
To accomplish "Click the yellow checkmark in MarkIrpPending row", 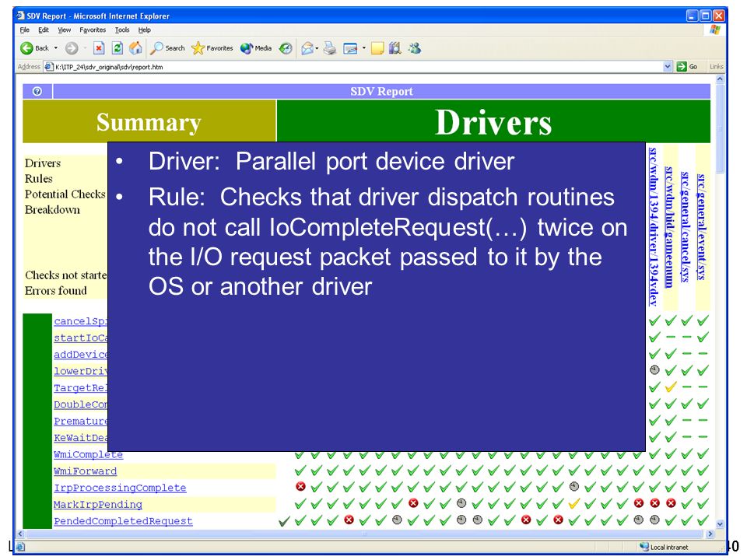I will point(574,503).
